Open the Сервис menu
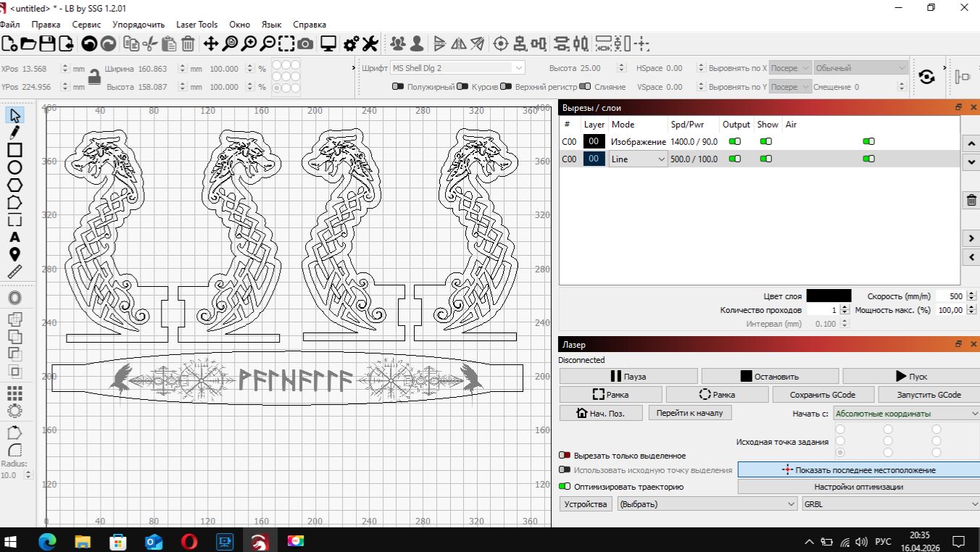The width and height of the screenshot is (980, 552). point(86,25)
